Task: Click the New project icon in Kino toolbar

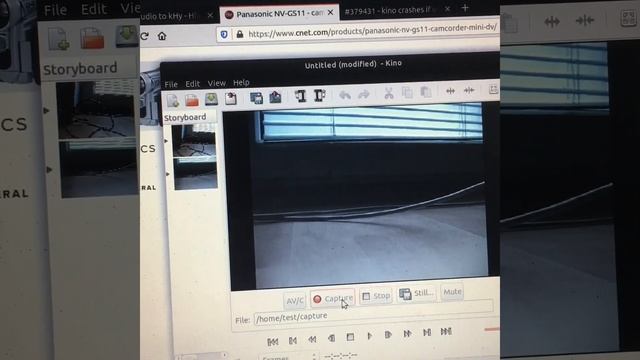Action: 172,100
